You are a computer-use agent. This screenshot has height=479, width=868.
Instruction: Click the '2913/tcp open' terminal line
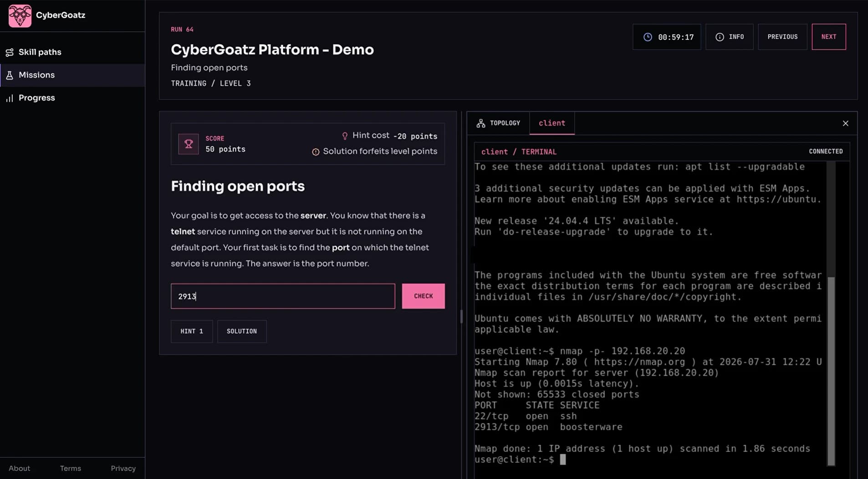point(548,427)
